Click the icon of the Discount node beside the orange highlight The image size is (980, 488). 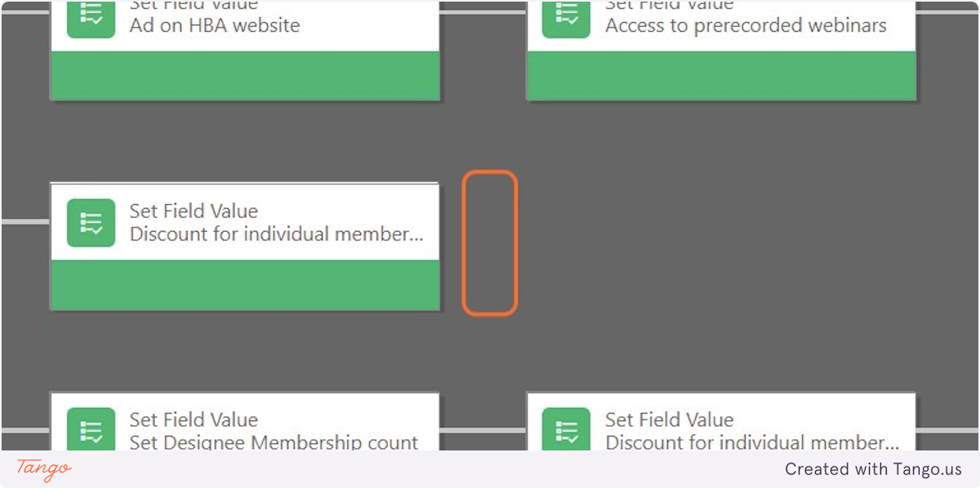tap(91, 223)
